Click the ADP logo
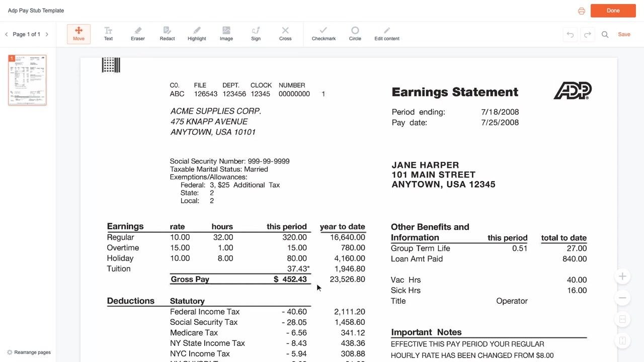The width and height of the screenshot is (644, 362). point(573,90)
